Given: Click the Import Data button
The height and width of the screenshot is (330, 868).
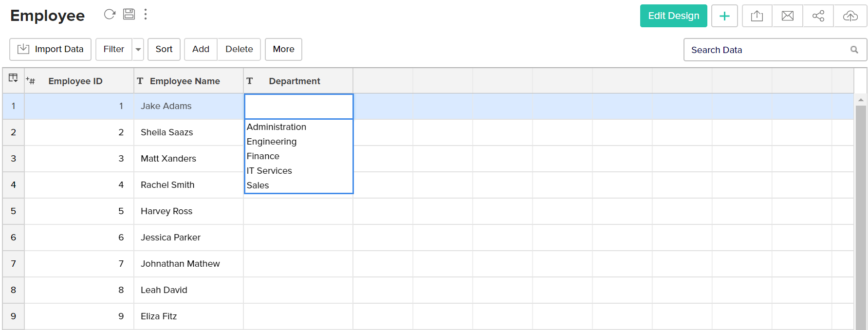Looking at the screenshot, I should click(51, 49).
